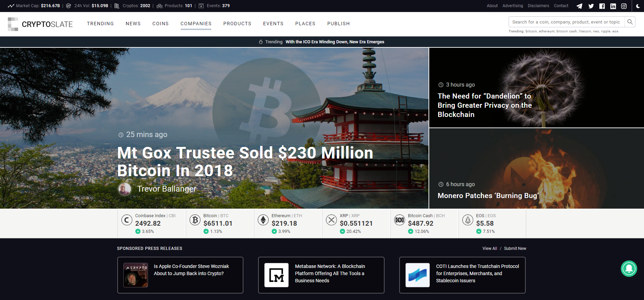Open Monero Patches 'Burning Bug' article
This screenshot has height=300, width=644.
pos(488,196)
